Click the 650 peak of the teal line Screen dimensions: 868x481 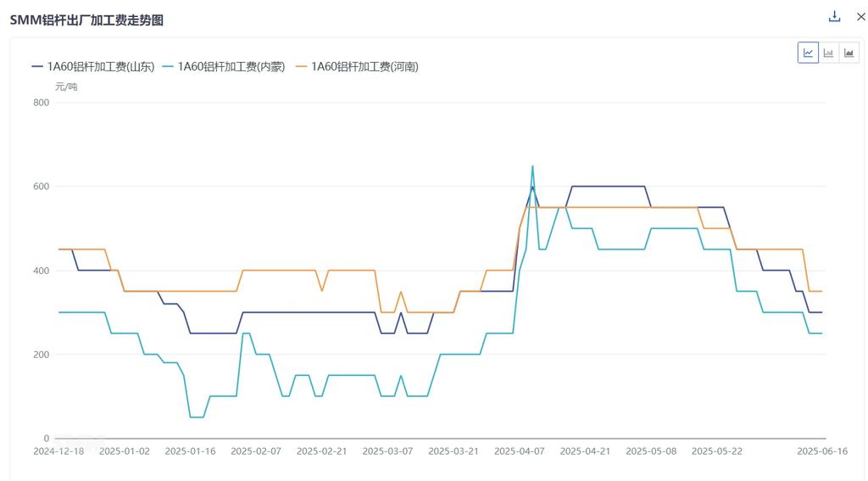532,166
